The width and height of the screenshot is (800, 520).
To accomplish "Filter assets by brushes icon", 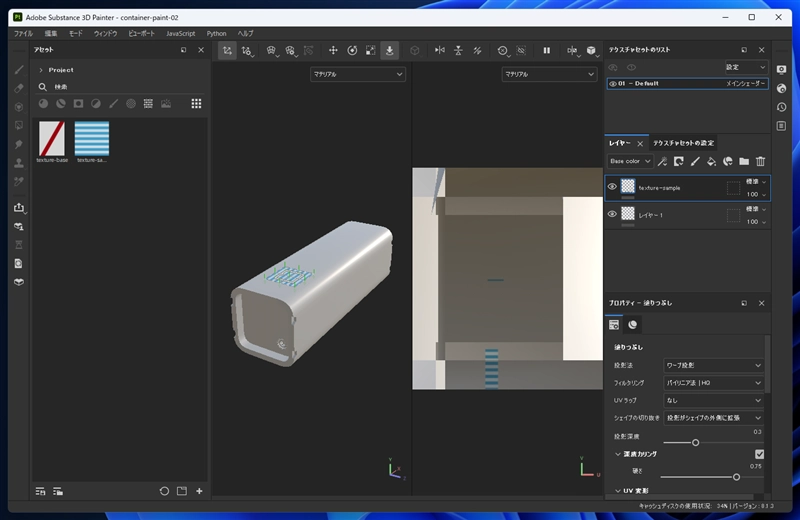I will pyautogui.click(x=113, y=104).
